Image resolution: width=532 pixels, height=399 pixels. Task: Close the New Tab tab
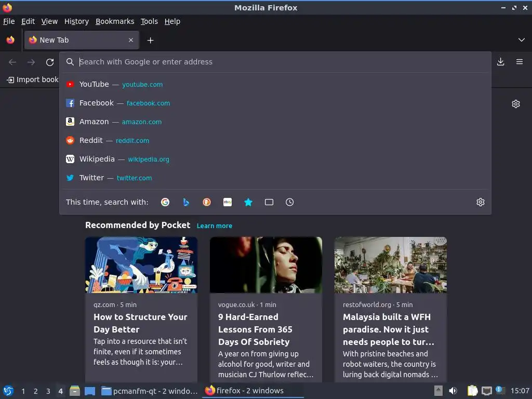click(131, 40)
